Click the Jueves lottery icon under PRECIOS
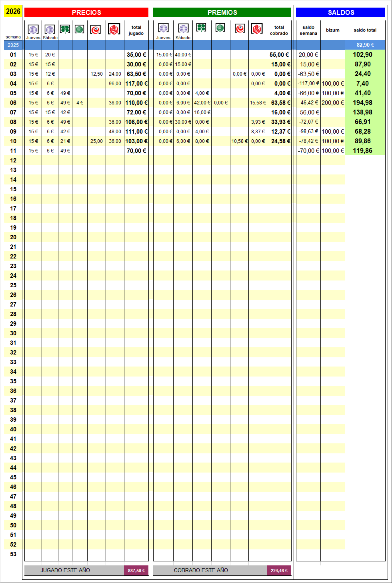 click(33, 29)
